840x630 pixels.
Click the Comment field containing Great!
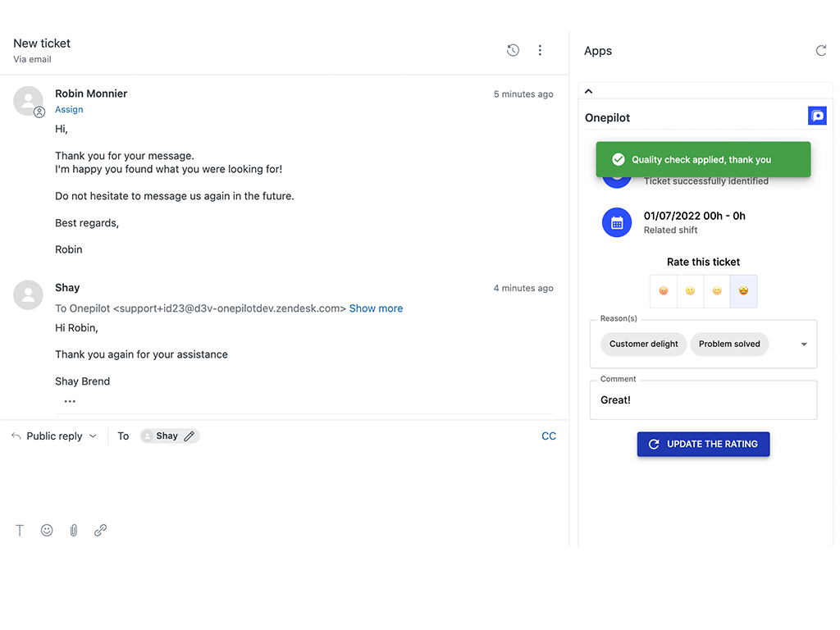tap(703, 400)
